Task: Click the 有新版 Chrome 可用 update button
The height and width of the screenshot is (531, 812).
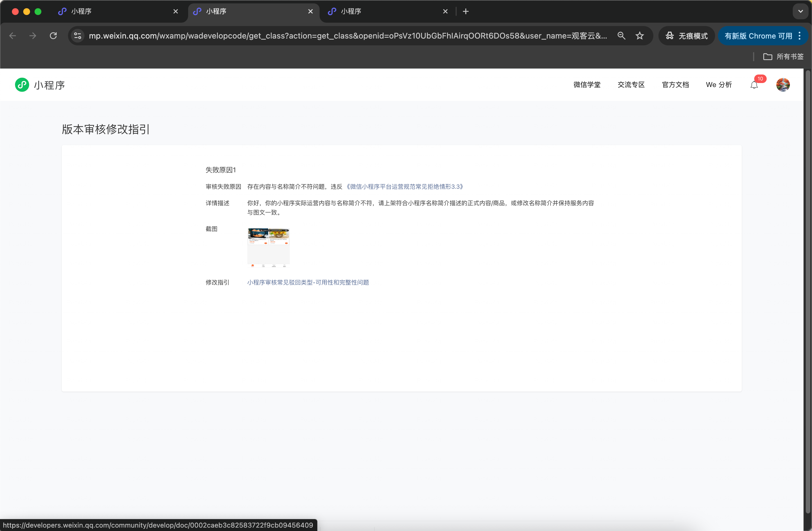Action: (x=758, y=36)
